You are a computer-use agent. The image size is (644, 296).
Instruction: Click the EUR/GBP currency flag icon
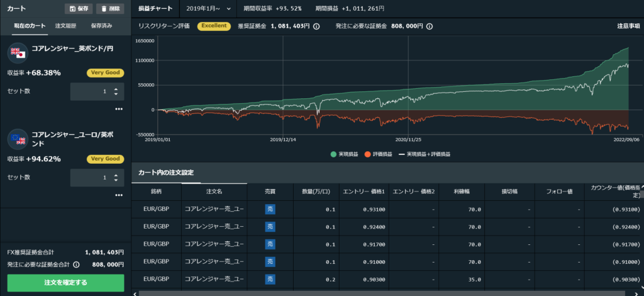click(17, 138)
